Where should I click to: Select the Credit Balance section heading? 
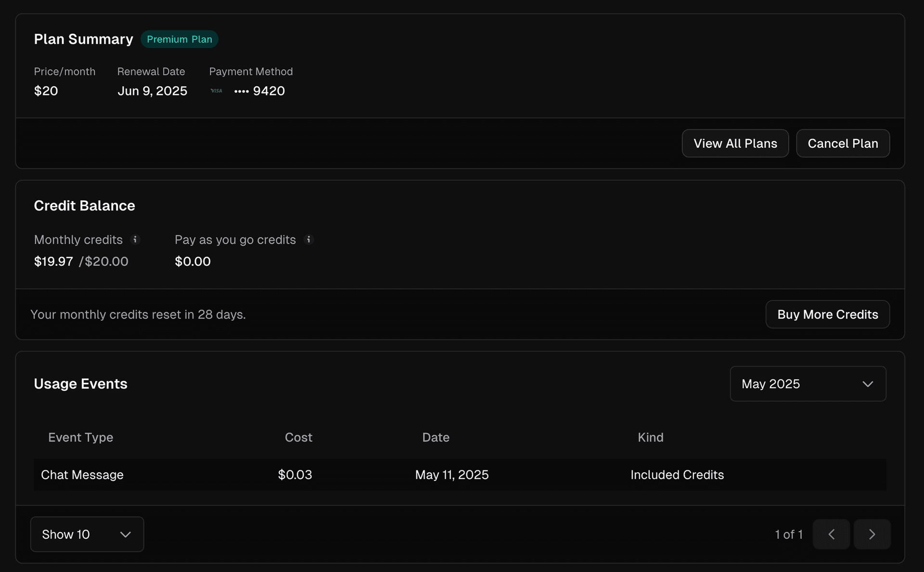click(x=84, y=206)
